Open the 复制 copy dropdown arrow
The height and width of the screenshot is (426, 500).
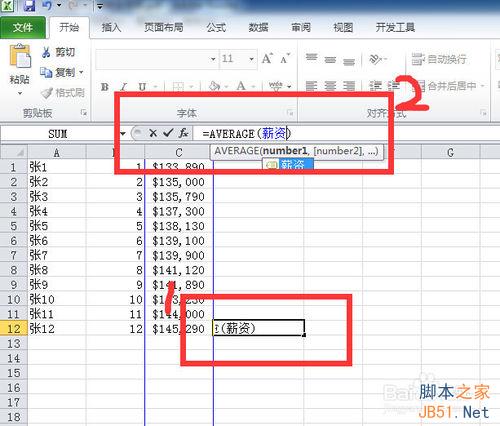coord(81,72)
